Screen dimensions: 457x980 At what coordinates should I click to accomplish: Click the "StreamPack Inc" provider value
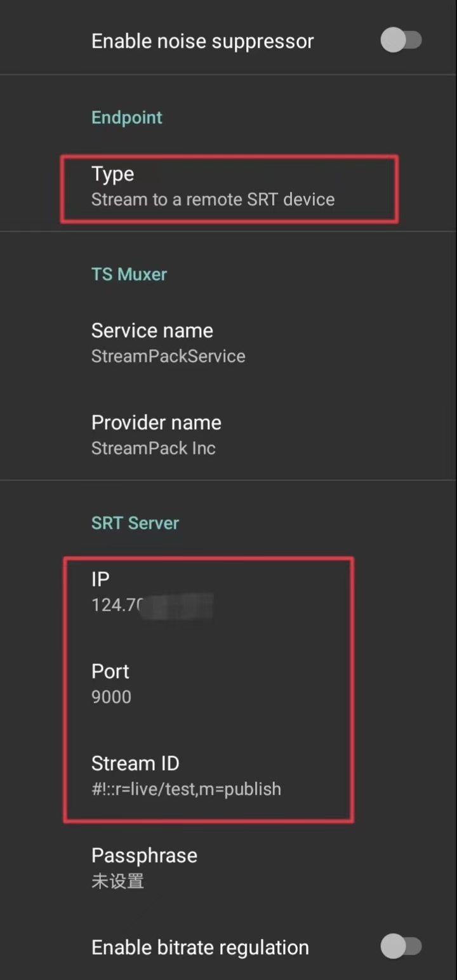[x=153, y=448]
